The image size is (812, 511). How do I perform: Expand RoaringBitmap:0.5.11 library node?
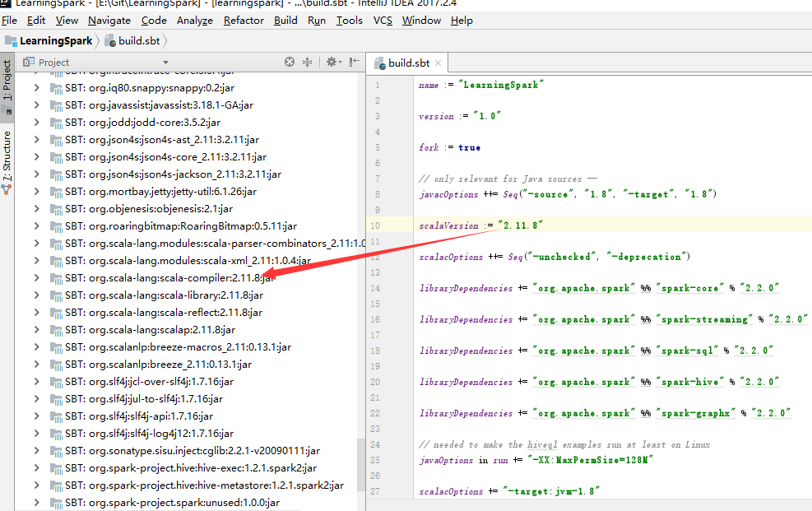click(x=36, y=225)
